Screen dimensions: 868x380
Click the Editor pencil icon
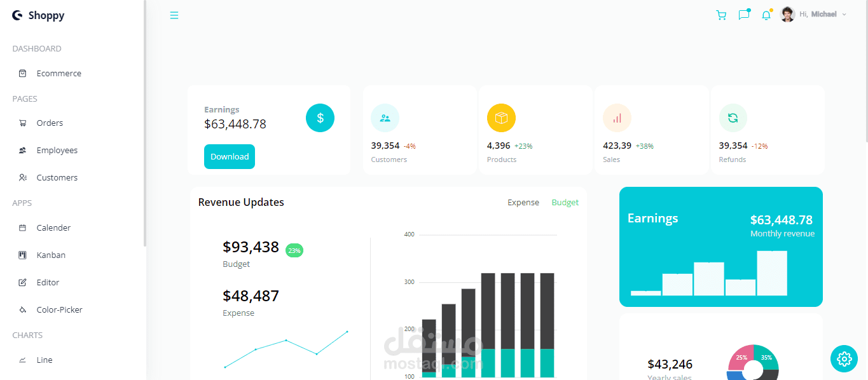pyautogui.click(x=23, y=282)
